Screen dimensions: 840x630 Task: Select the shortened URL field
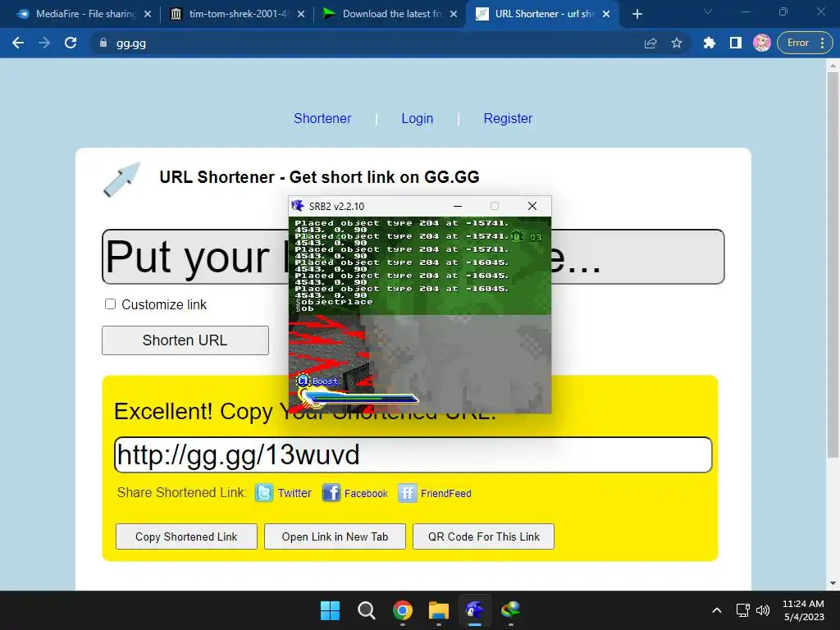(x=413, y=454)
